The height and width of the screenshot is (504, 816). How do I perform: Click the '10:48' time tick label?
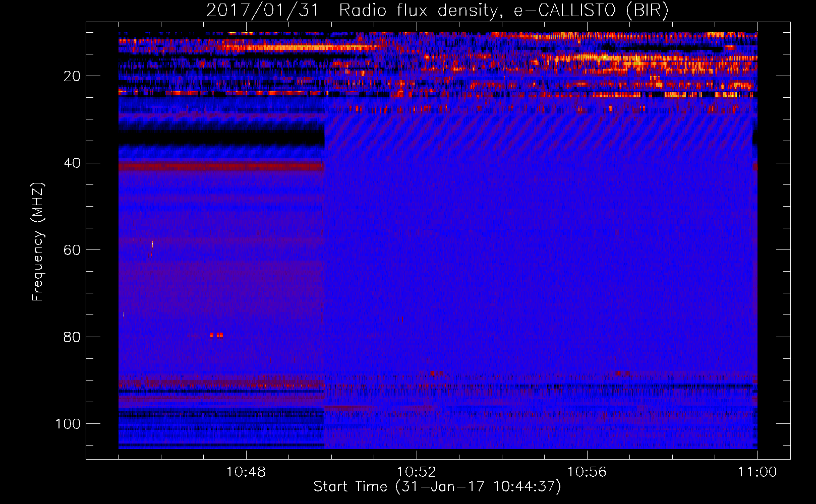click(x=246, y=472)
